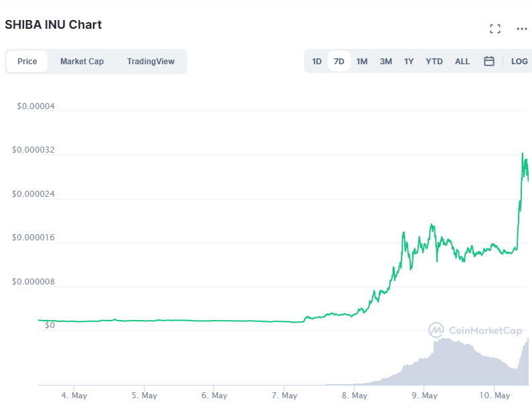Choose the YTD time range
Screen dimensions: 532x411
(434, 62)
